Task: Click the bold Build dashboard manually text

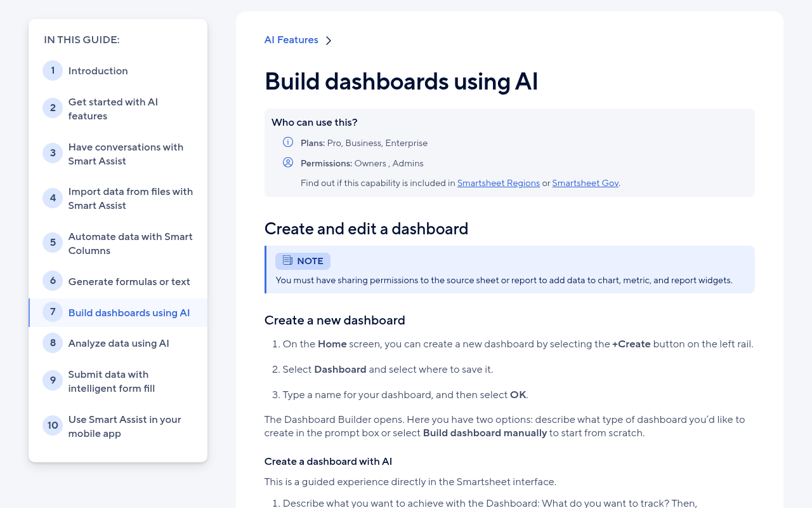Action: 485,433
